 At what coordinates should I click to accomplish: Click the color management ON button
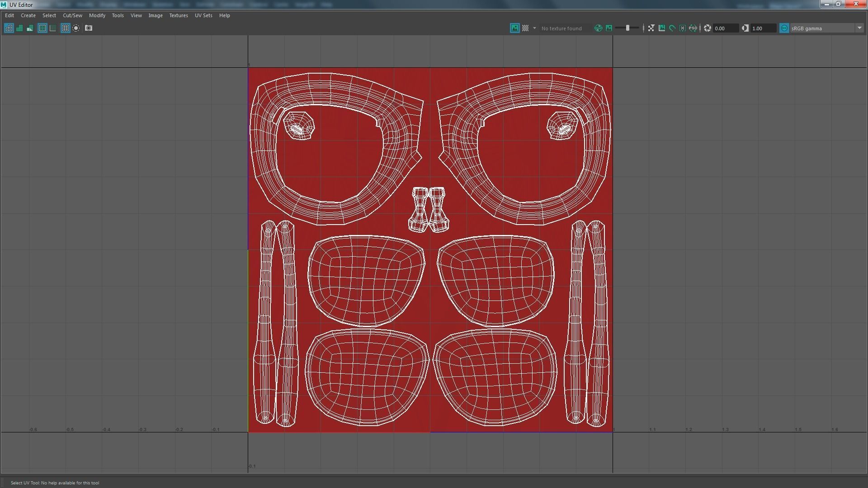point(784,28)
